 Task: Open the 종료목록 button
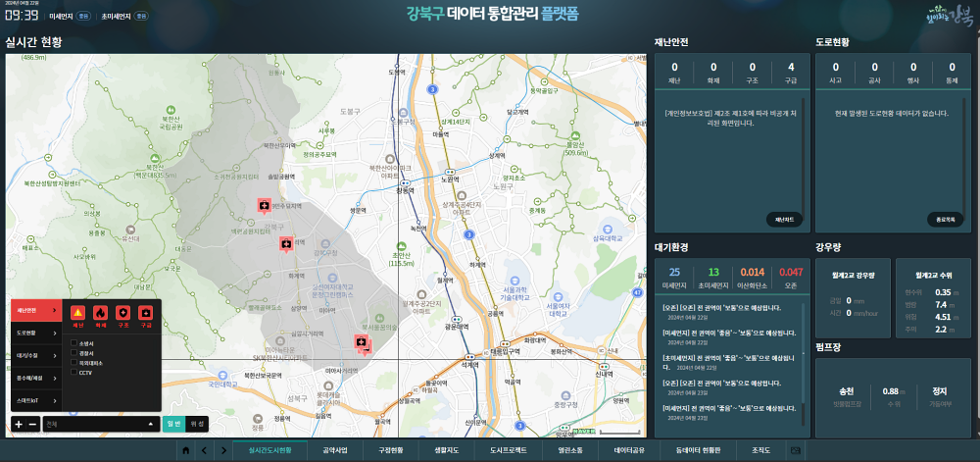click(945, 220)
